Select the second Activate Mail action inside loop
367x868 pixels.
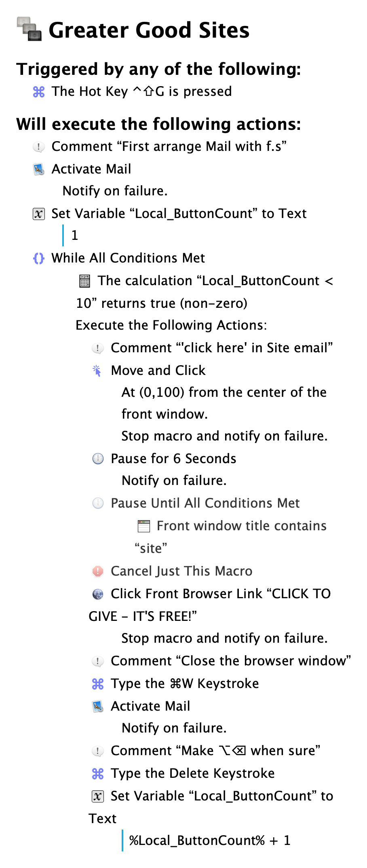tap(150, 706)
